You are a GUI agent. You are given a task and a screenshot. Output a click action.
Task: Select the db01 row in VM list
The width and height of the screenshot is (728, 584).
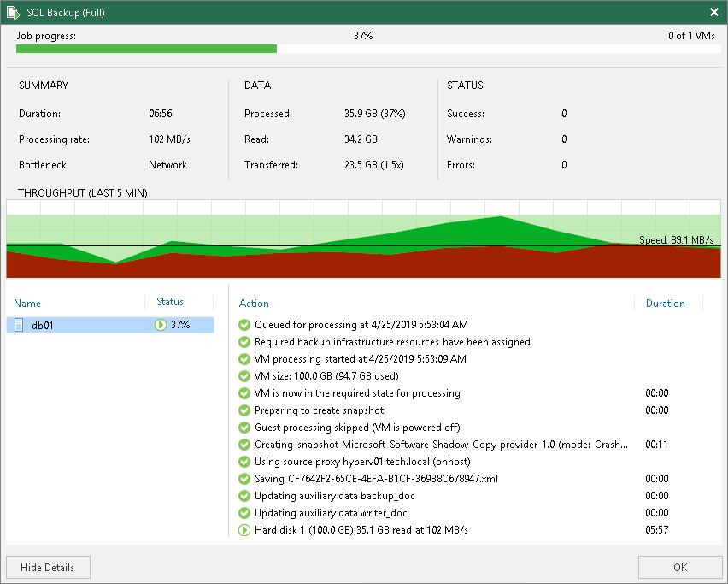(x=110, y=325)
